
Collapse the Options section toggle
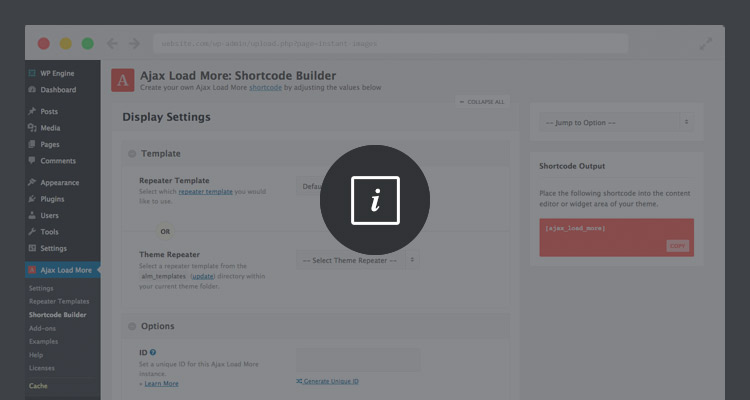click(132, 326)
